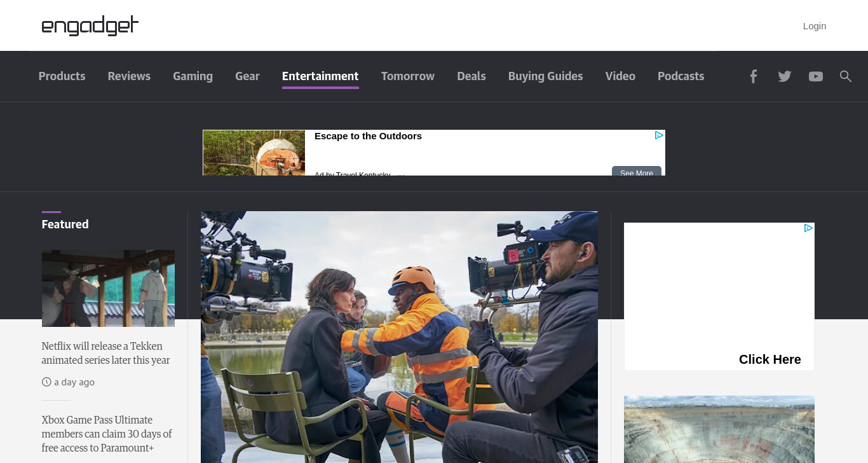Screen dimensions: 868x463
Task: Read Netflix Tekken animated series article
Action: pos(105,353)
